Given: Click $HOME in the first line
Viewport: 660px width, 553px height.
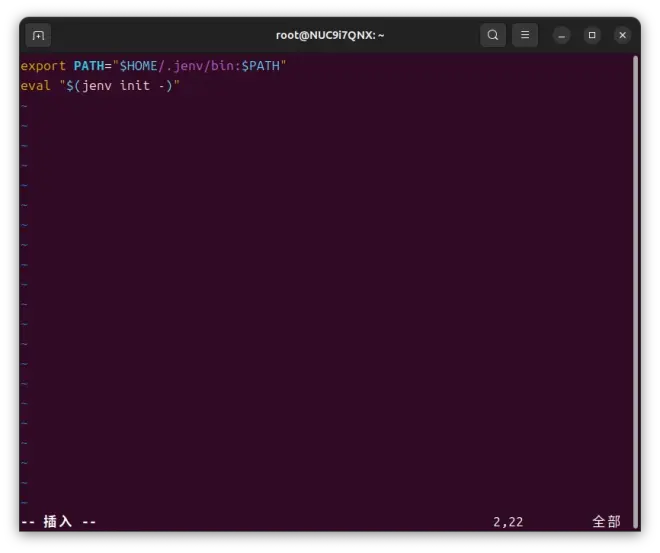Looking at the screenshot, I should coord(138,66).
